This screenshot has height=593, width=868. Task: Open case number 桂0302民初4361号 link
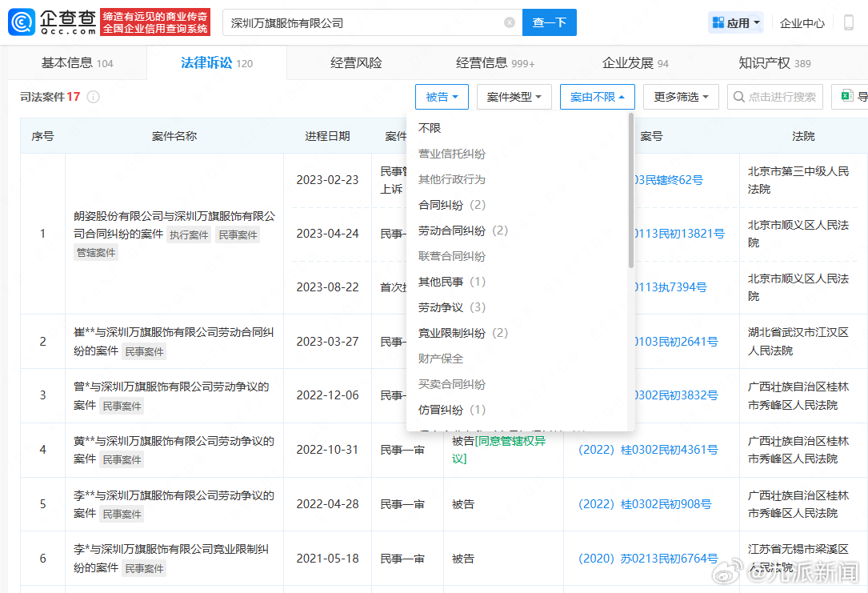(x=648, y=450)
